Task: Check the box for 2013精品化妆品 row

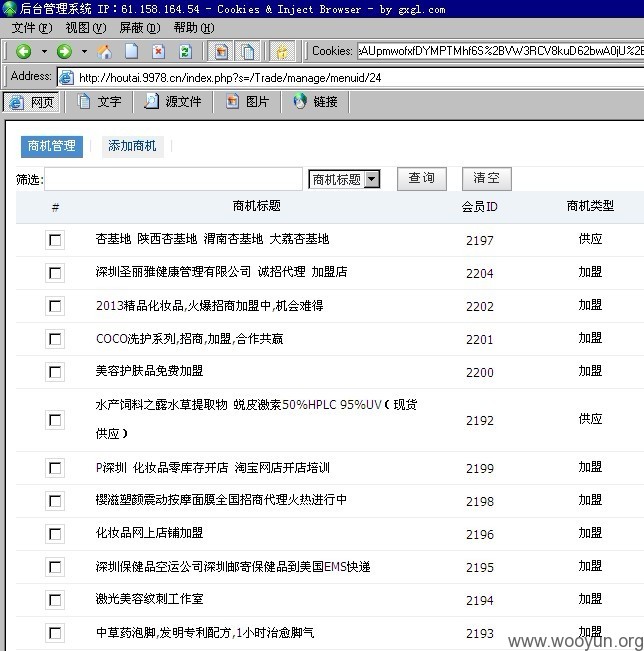Action: coord(55,306)
